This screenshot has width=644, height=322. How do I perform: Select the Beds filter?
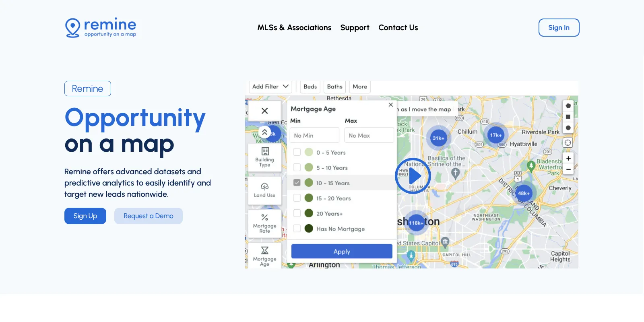310,87
